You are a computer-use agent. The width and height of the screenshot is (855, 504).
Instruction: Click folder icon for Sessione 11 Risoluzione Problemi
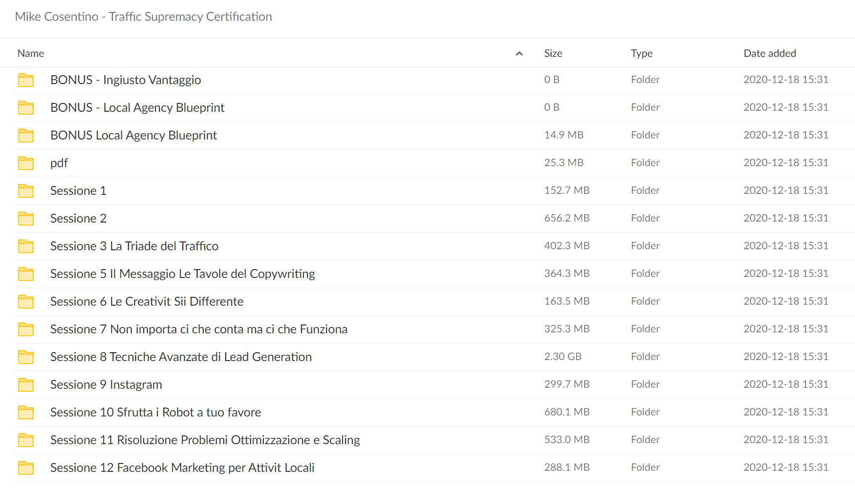(26, 440)
